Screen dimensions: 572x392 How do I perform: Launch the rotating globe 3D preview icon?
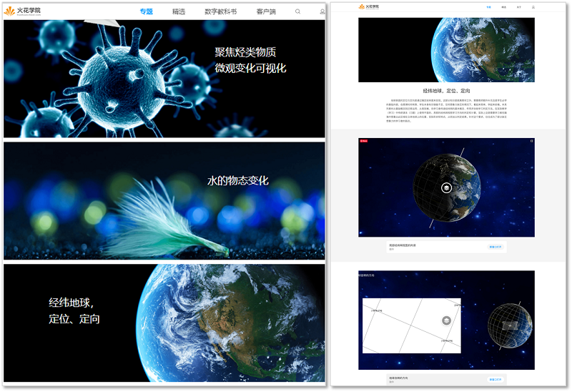click(x=446, y=188)
